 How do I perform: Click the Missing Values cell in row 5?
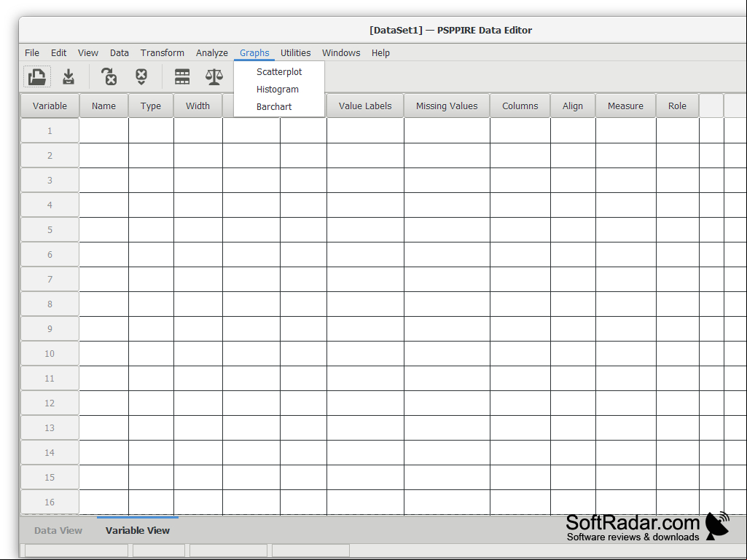click(447, 229)
